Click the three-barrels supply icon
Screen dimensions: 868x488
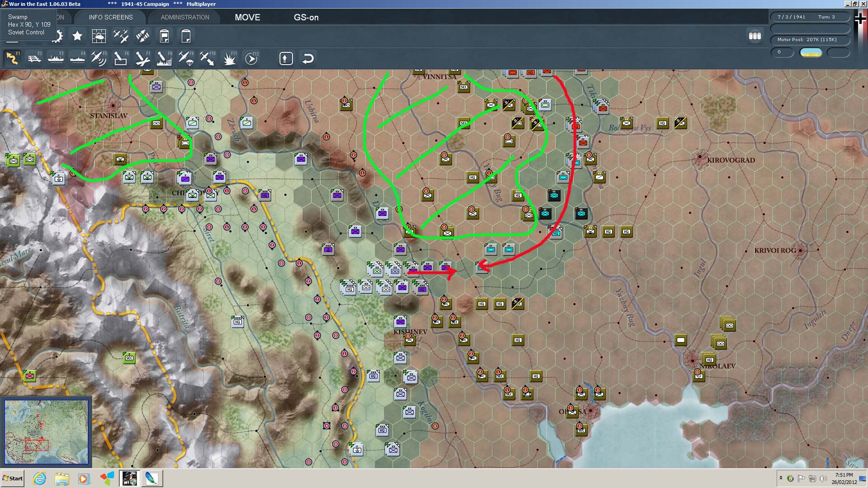[755, 36]
